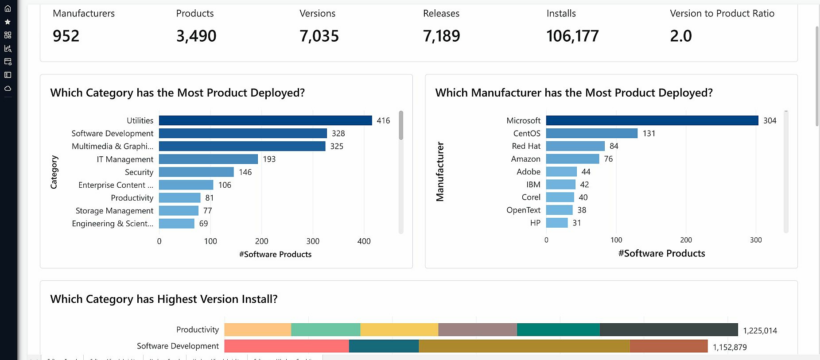Click the Utilities category axis label

tap(140, 120)
